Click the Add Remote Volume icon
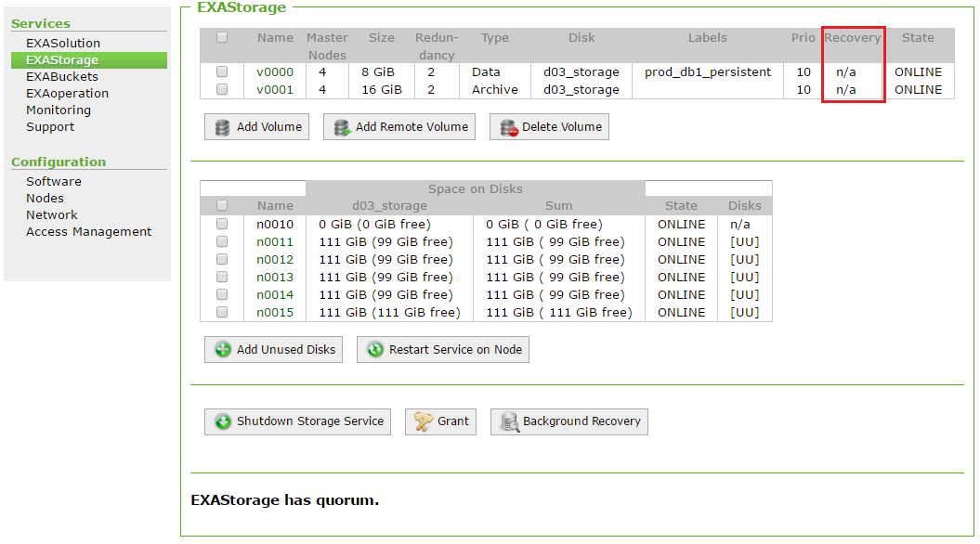 342,127
